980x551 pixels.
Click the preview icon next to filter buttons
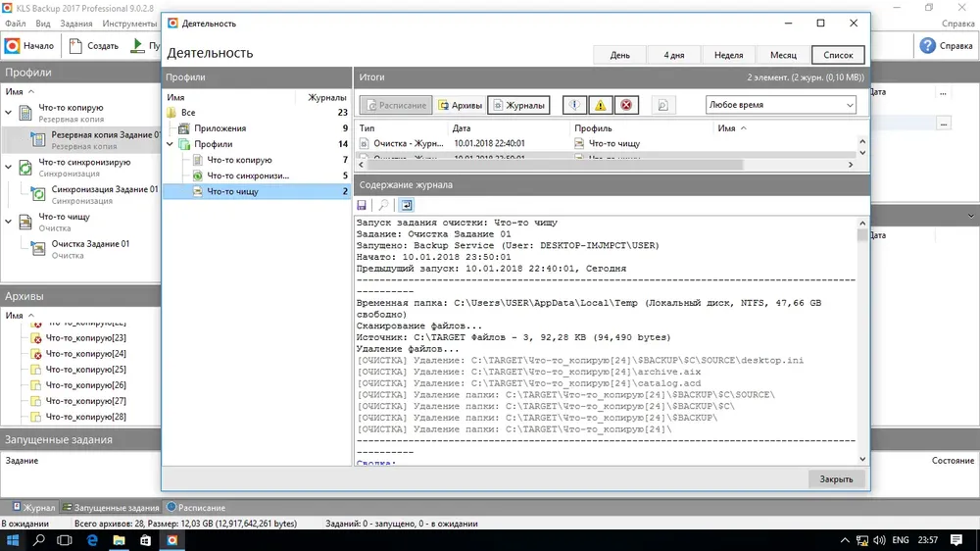(662, 105)
